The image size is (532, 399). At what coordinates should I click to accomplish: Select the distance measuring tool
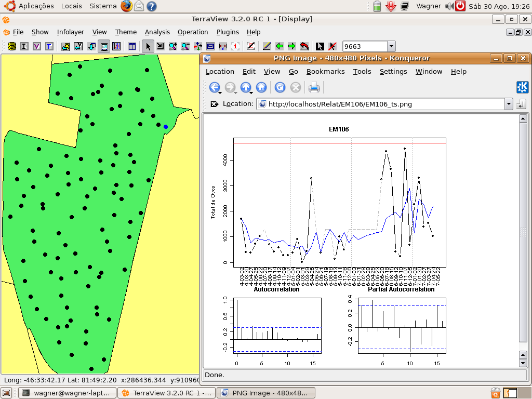223,46
